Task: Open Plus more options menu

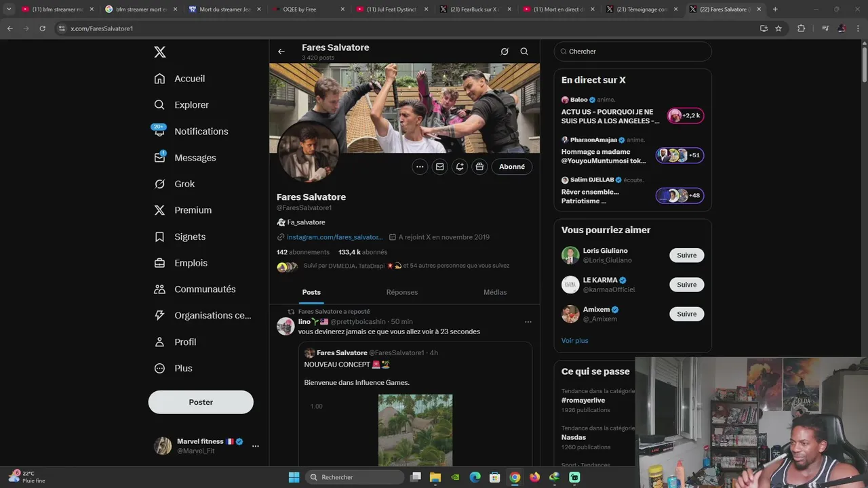Action: 173,369
